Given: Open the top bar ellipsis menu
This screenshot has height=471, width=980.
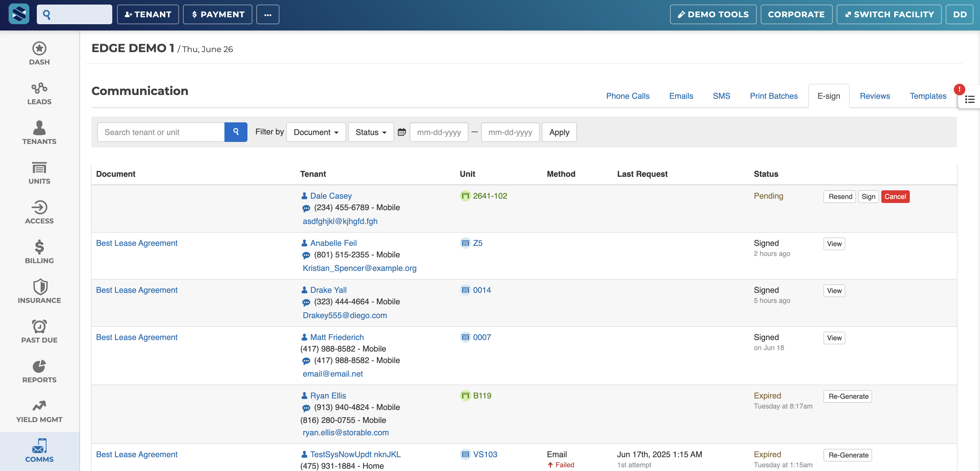Looking at the screenshot, I should click(268, 14).
